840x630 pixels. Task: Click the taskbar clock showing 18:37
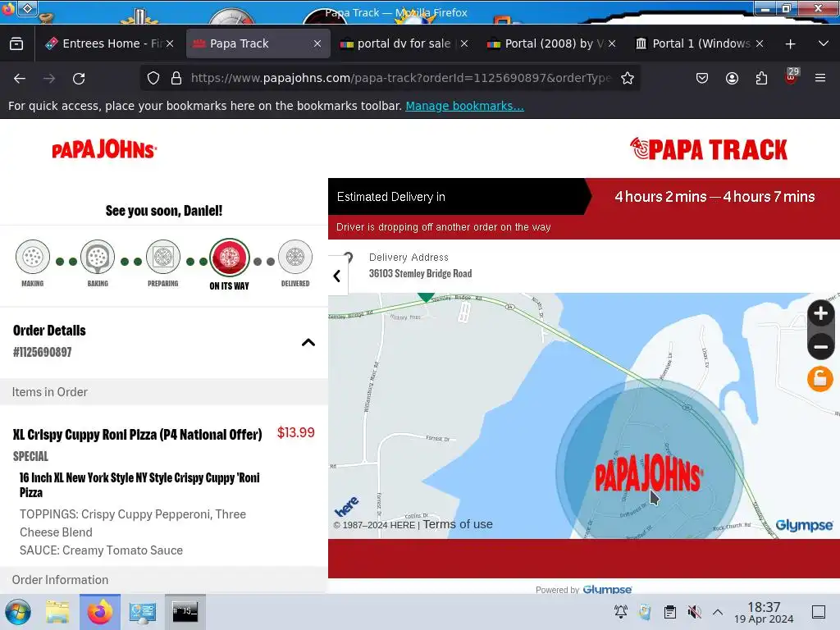pos(764,612)
